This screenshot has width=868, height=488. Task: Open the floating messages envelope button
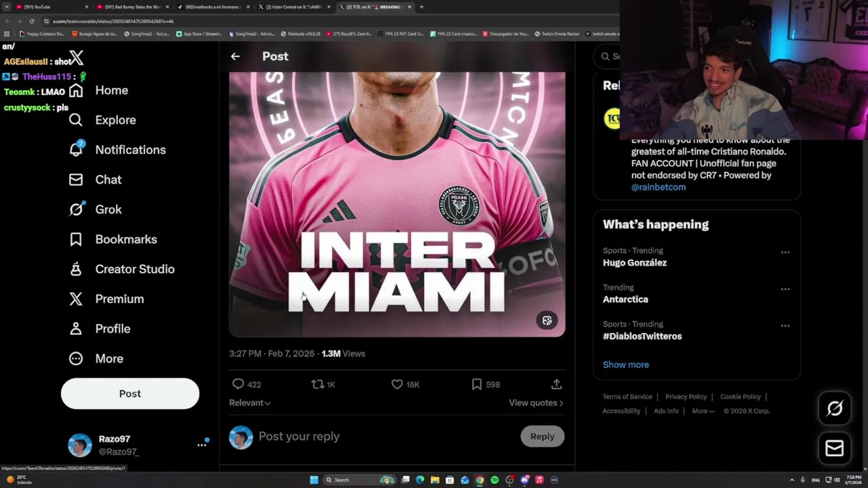pos(835,448)
